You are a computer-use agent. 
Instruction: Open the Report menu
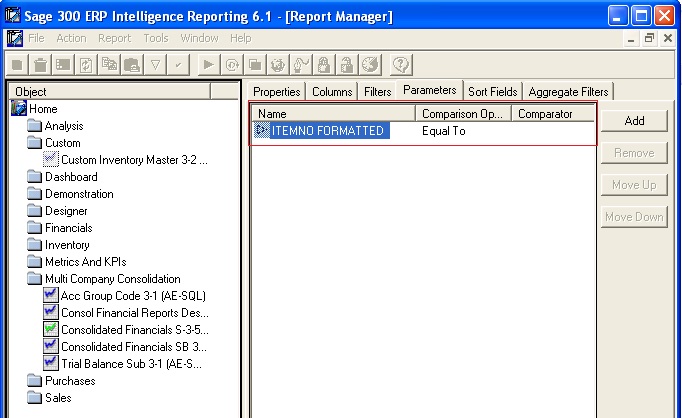tap(114, 38)
